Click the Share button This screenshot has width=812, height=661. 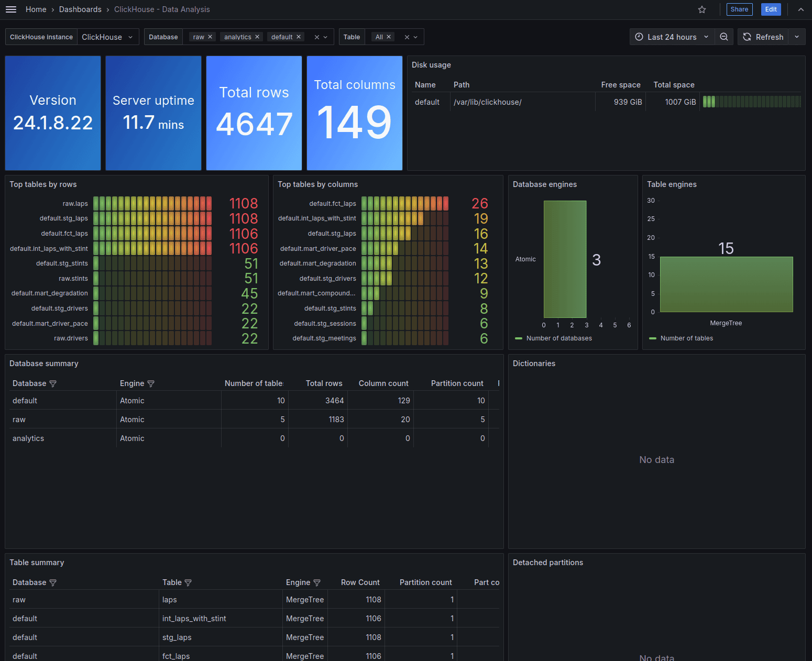(x=739, y=9)
